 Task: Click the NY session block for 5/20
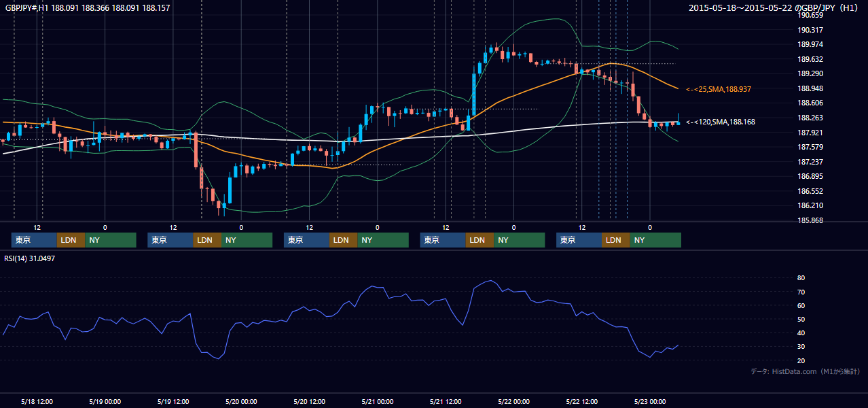pos(383,240)
